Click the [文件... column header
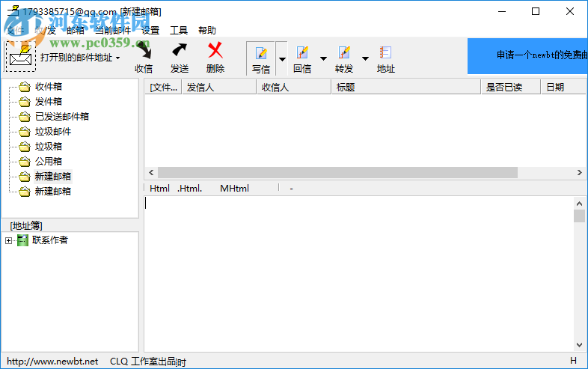The height and width of the screenshot is (369, 588). point(163,88)
